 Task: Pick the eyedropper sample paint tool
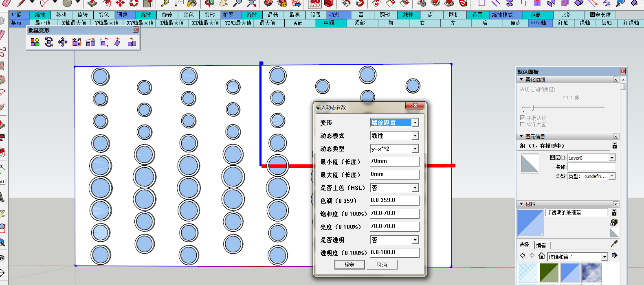(614, 244)
